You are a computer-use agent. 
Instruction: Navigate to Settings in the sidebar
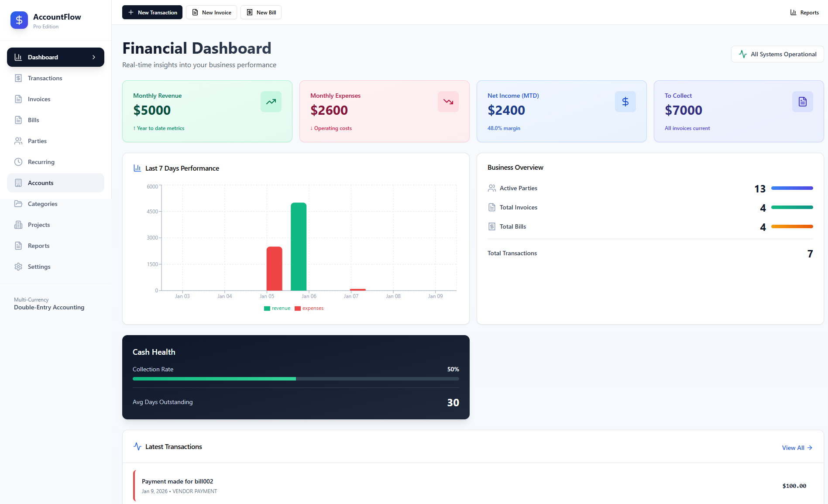click(55, 267)
